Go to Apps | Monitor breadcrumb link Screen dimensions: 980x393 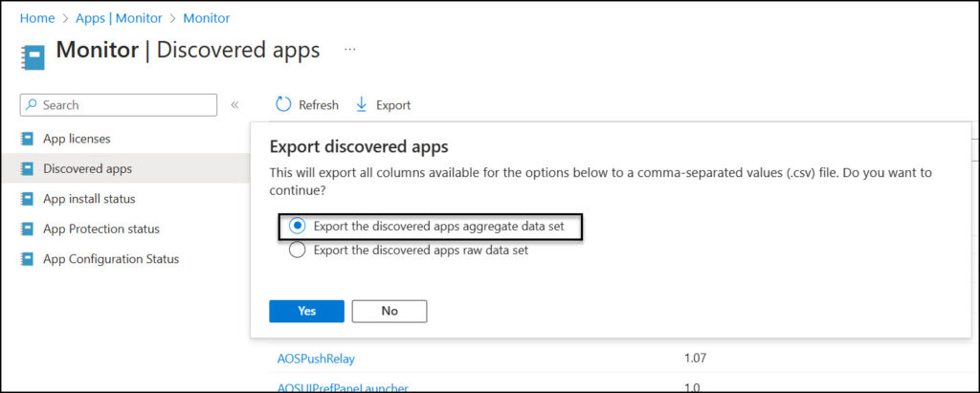click(121, 18)
